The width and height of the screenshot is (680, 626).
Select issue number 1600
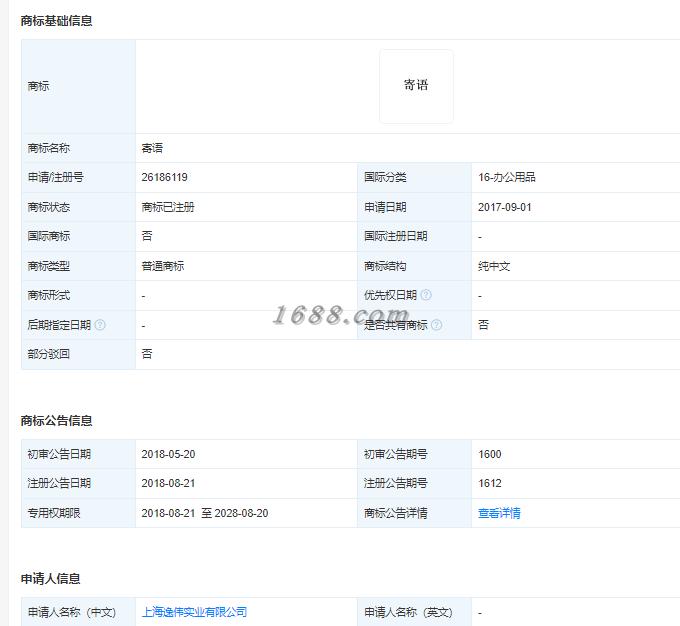490,454
